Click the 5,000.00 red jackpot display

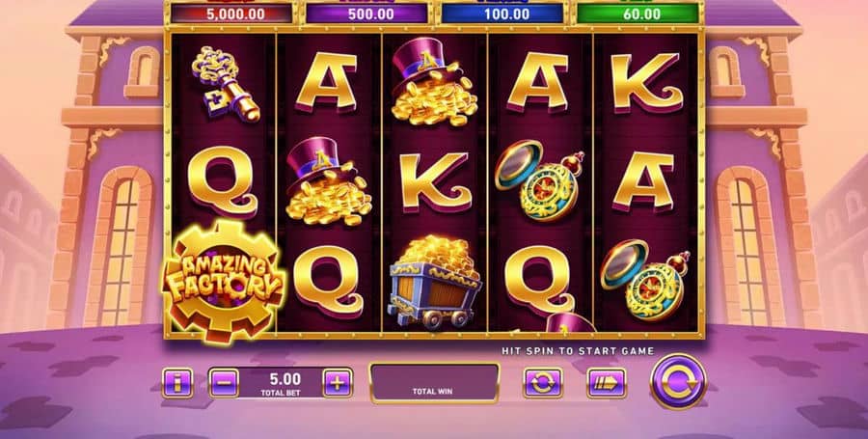point(231,14)
